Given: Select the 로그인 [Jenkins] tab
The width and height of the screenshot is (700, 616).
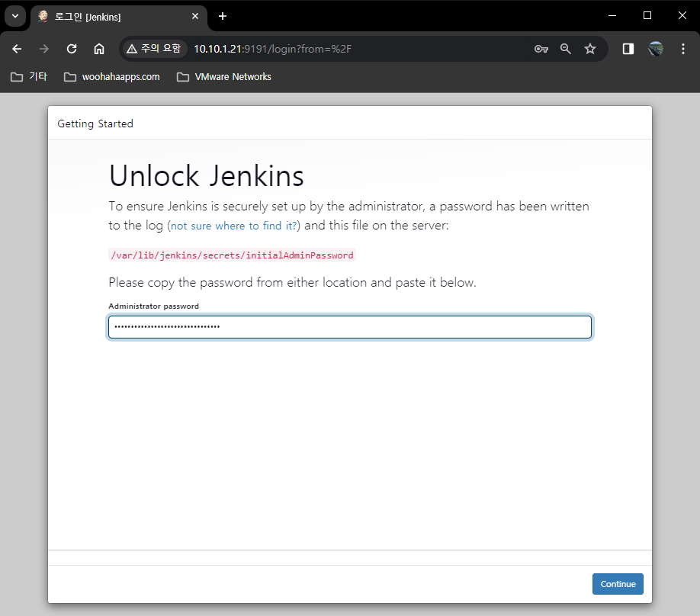Looking at the screenshot, I should tap(119, 17).
